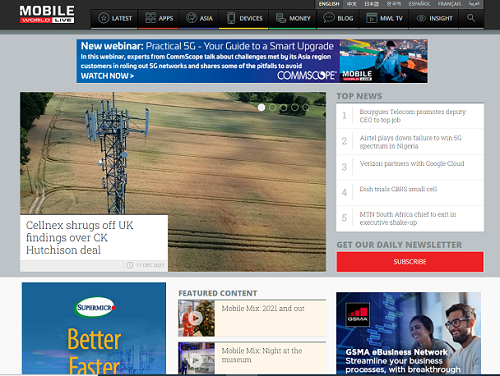This screenshot has width=500, height=376.
Task: Click Watch Now in the webinar banner
Action: (x=107, y=76)
